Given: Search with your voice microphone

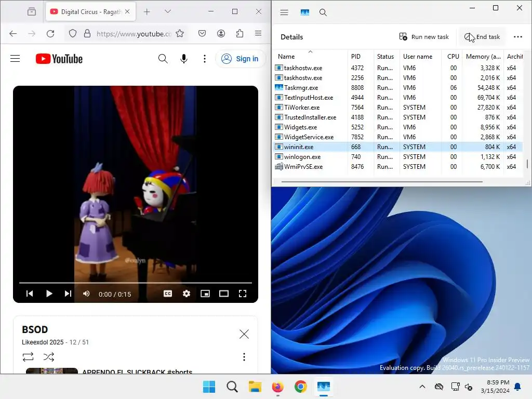Looking at the screenshot, I should coord(183,59).
